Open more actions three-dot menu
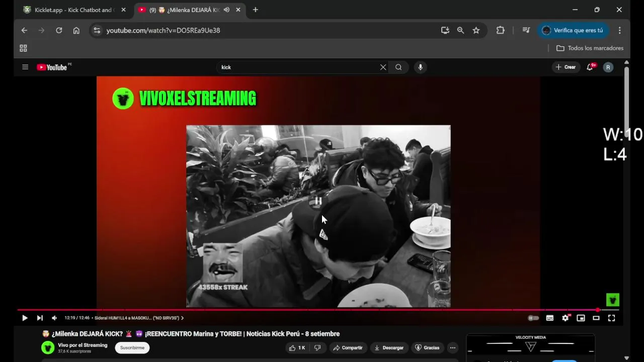The width and height of the screenshot is (644, 362). 452,347
